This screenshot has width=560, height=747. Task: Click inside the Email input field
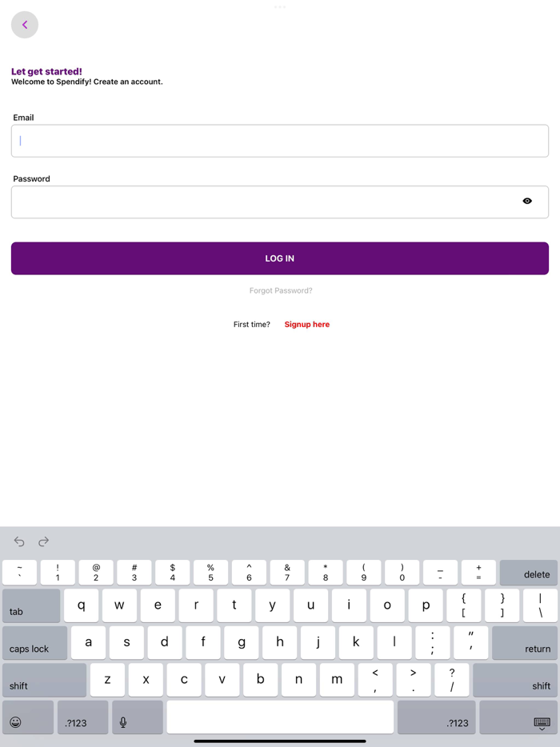(x=279, y=140)
